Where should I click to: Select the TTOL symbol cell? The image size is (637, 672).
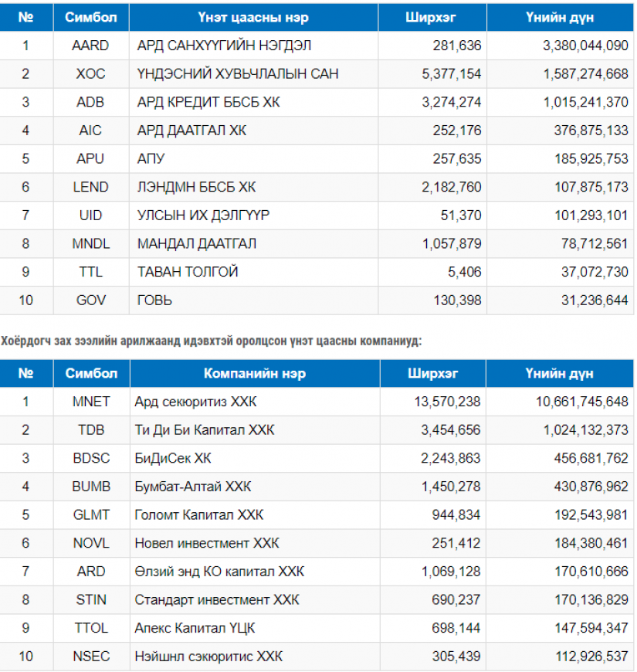pyautogui.click(x=91, y=628)
